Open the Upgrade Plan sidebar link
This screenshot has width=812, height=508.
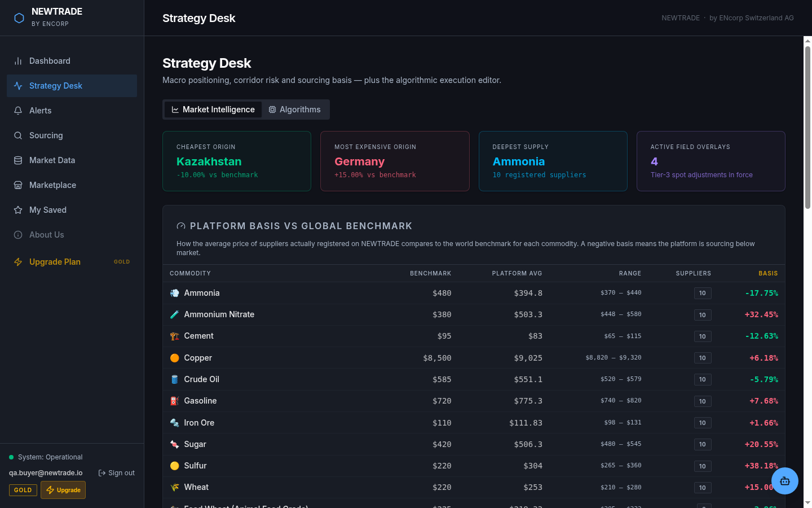click(x=72, y=262)
